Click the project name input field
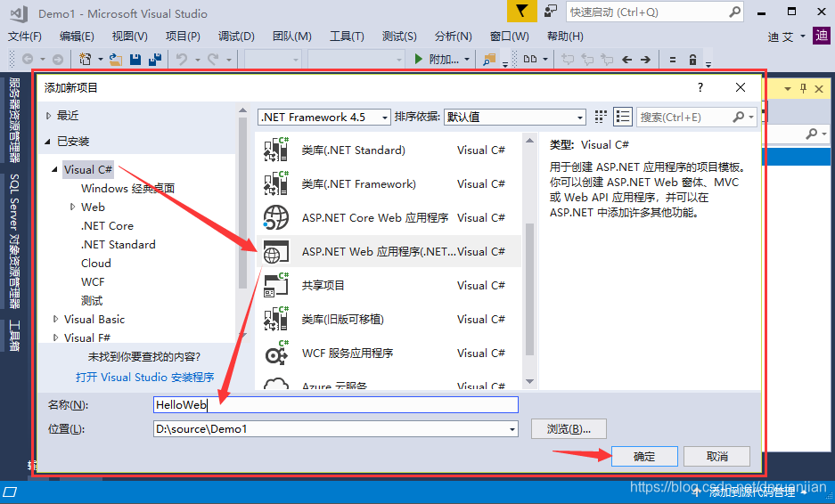835x504 pixels. 335,404
